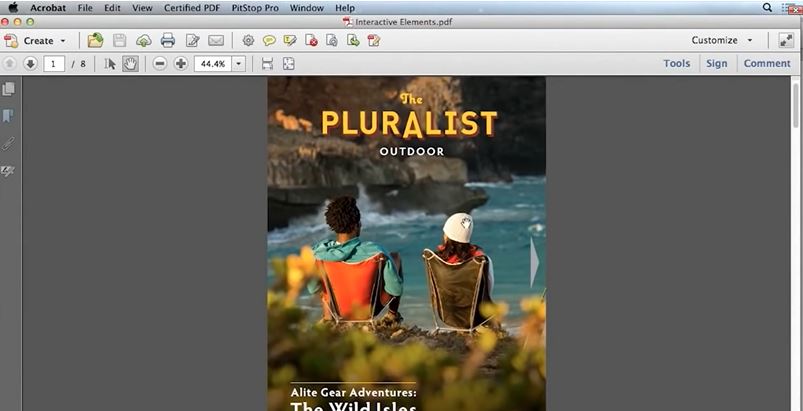Open the Certified PDF menu
Viewport: 803px width, 411px height.
point(192,8)
